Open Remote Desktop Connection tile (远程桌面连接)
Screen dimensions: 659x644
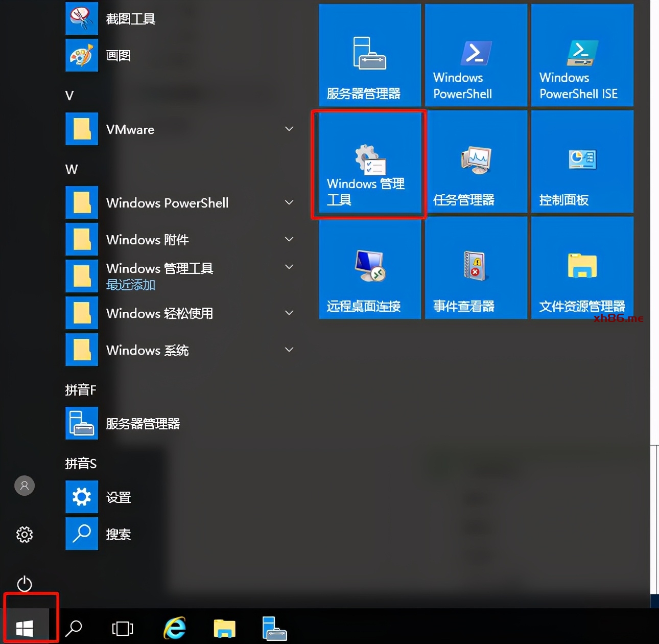click(x=370, y=268)
